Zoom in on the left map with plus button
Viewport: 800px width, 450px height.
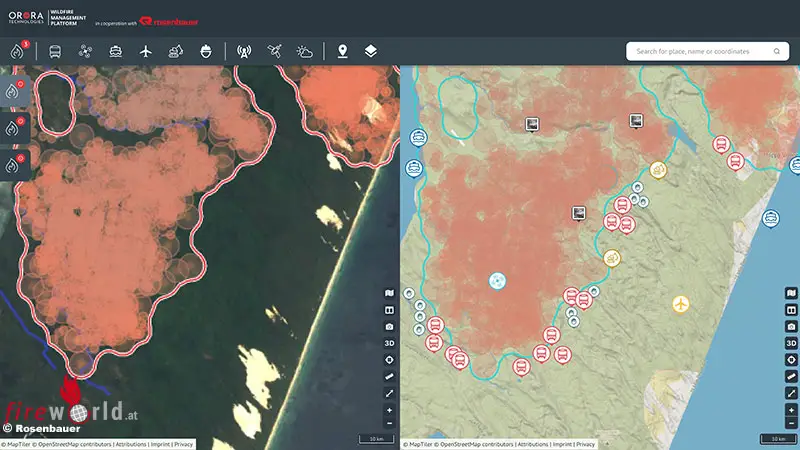(390, 410)
